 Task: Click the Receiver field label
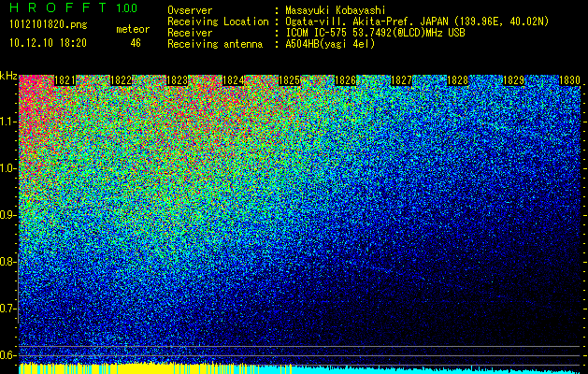coord(190,33)
